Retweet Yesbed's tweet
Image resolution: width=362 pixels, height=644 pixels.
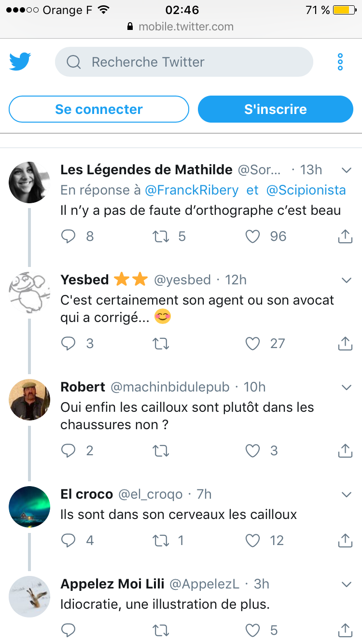161,343
